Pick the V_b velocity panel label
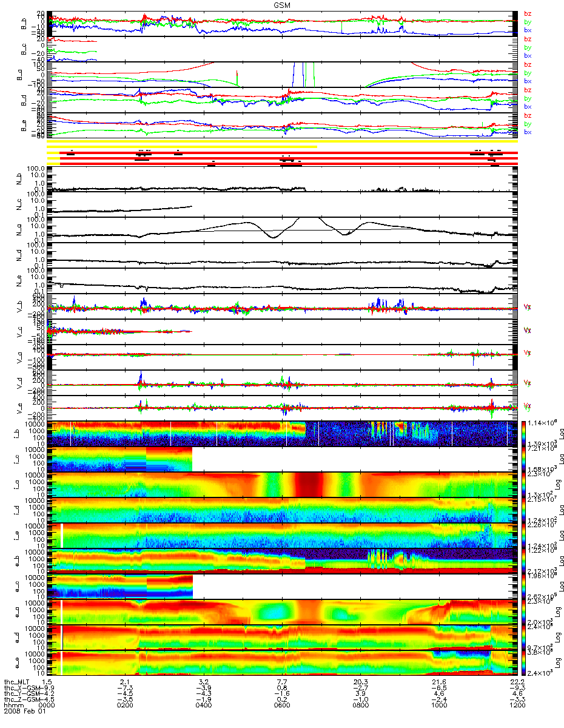564x728 pixels. pos(21,306)
